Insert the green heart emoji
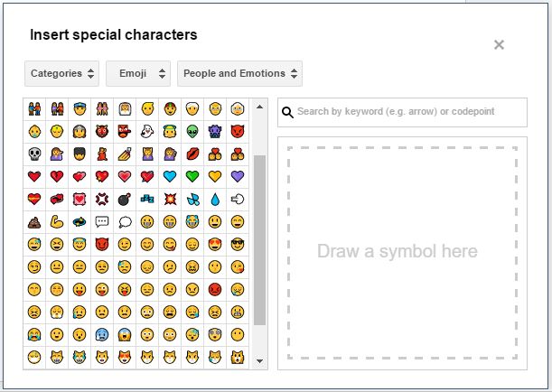This screenshot has width=552, height=392. pos(192,177)
